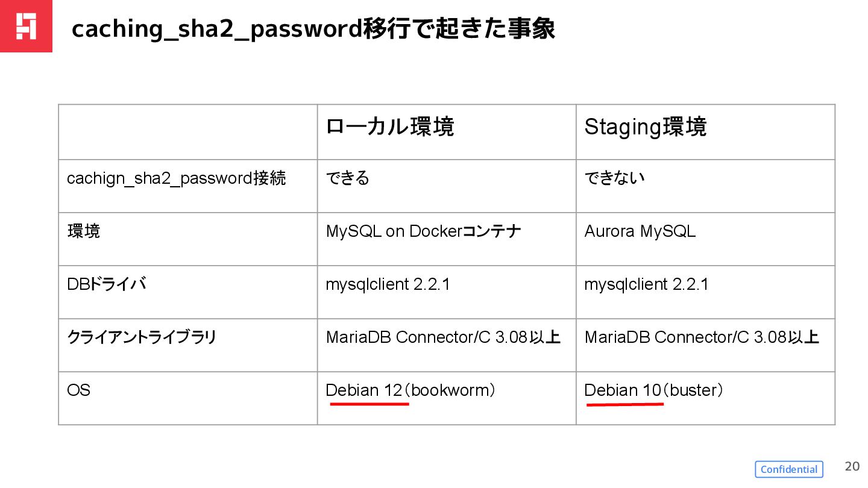
Task: Click the Confidential badge
Action: (x=788, y=469)
